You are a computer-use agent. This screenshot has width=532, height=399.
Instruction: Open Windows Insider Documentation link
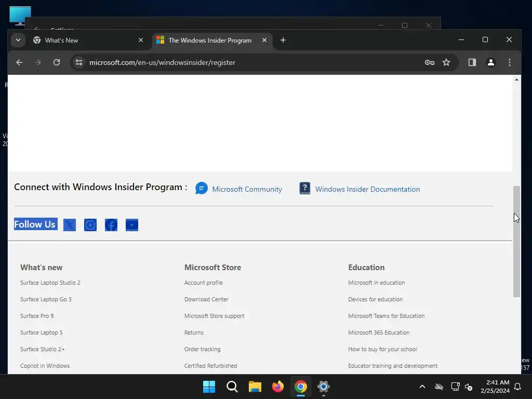pos(367,189)
